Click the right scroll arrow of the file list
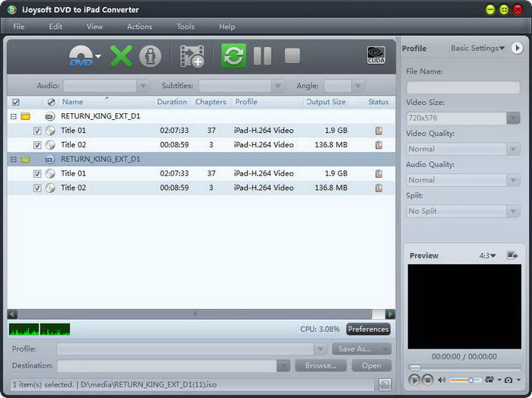 tap(390, 314)
